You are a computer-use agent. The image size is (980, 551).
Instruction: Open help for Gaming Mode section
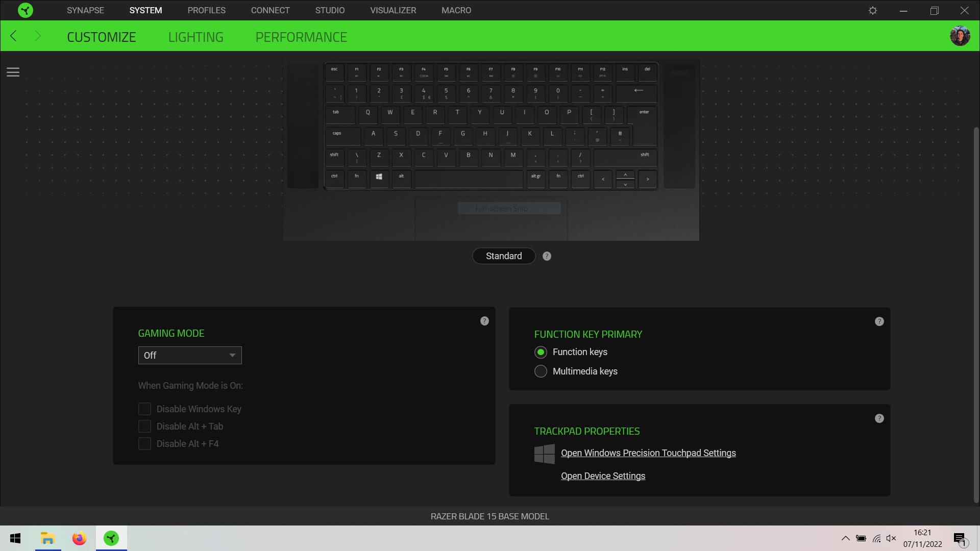point(484,320)
